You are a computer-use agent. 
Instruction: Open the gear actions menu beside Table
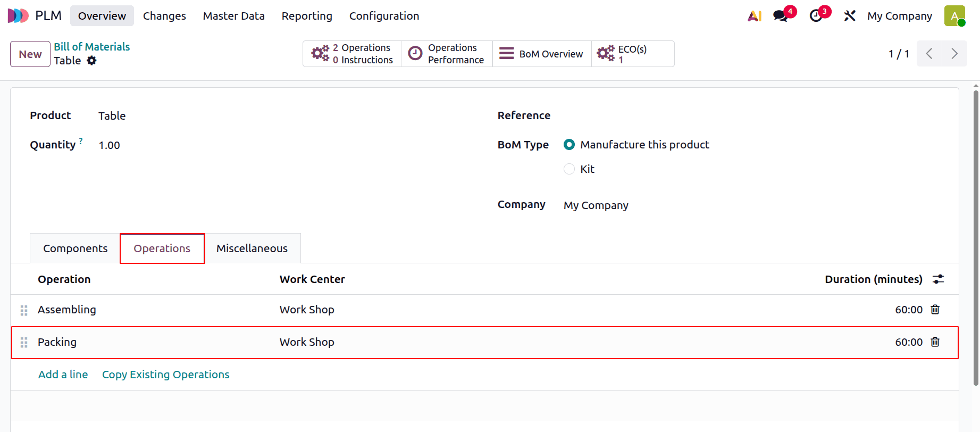tap(92, 61)
